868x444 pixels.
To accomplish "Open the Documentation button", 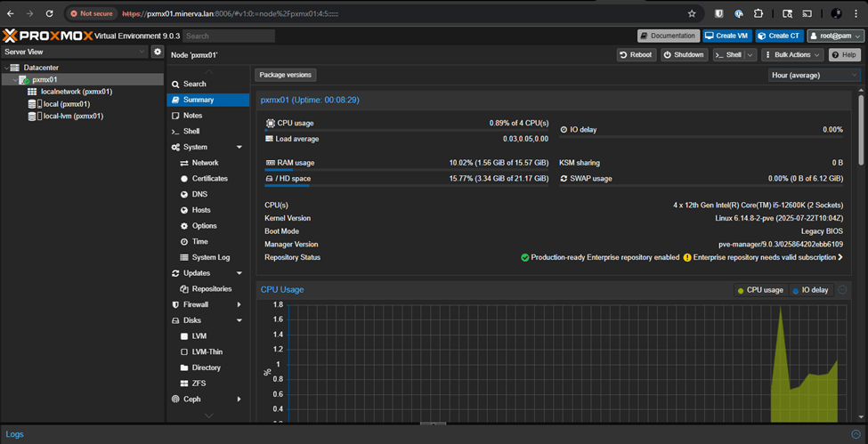I will (668, 36).
